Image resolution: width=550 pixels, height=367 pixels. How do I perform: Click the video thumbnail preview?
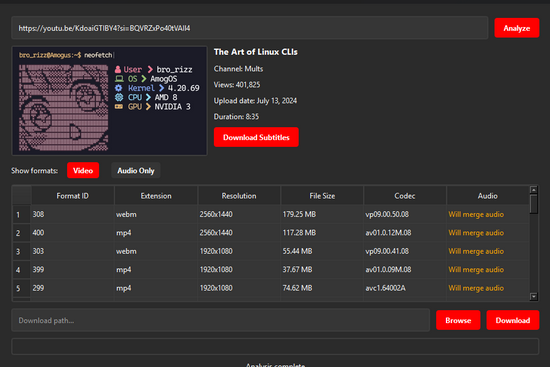[109, 101]
